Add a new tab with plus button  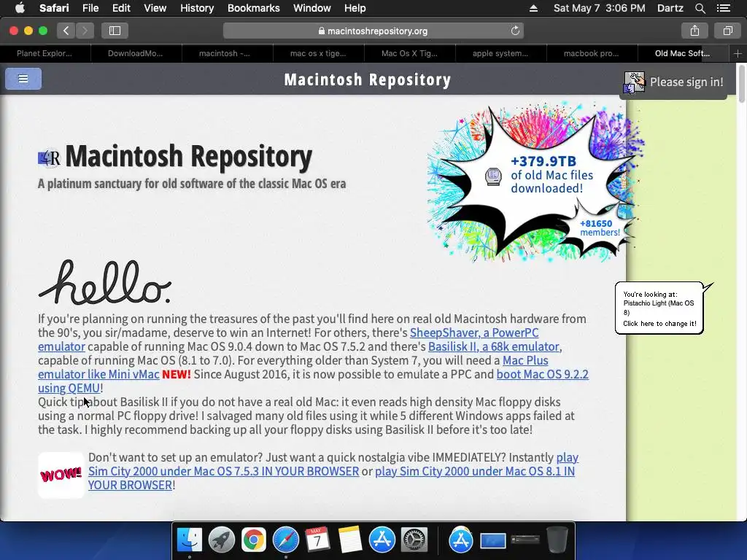tap(738, 53)
